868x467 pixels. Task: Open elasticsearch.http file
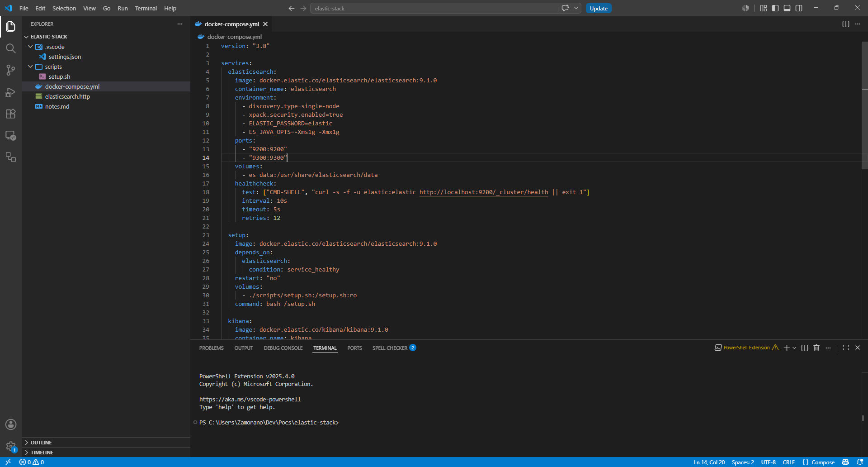tap(67, 96)
